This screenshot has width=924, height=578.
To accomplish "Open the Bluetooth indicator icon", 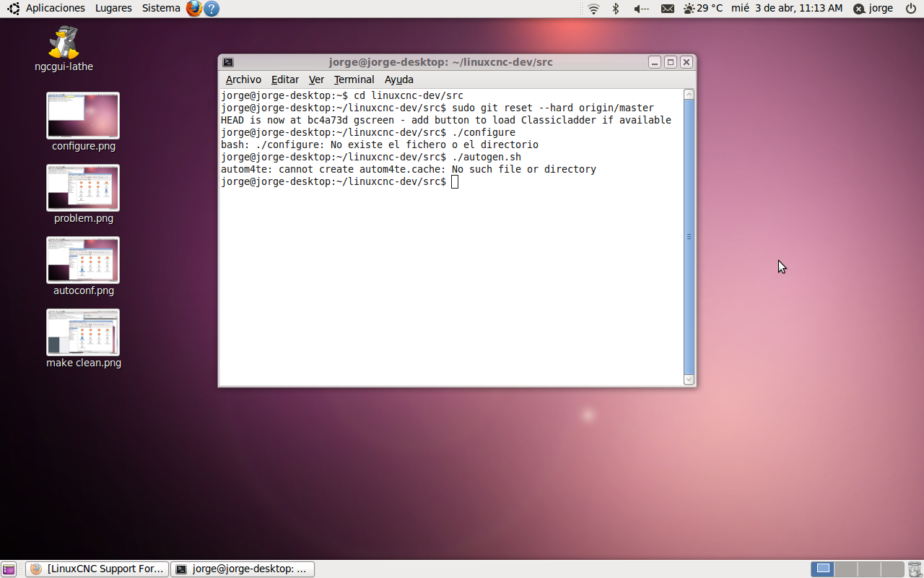I will click(x=616, y=9).
